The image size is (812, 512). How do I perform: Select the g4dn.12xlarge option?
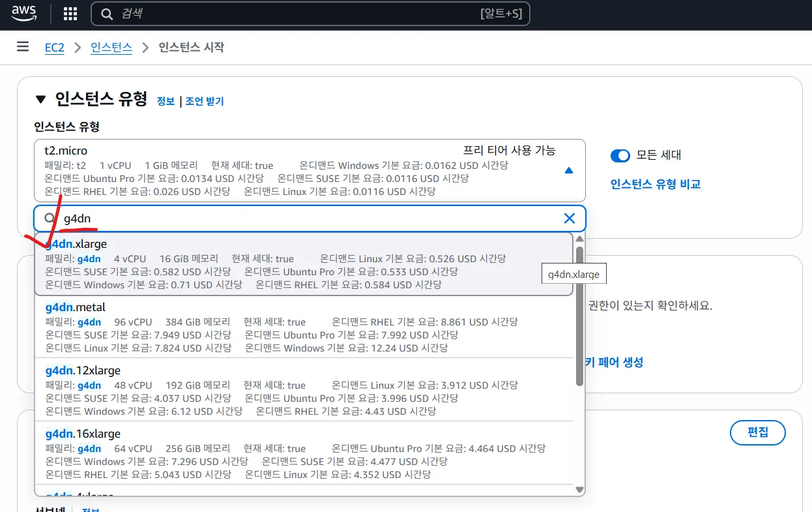304,390
